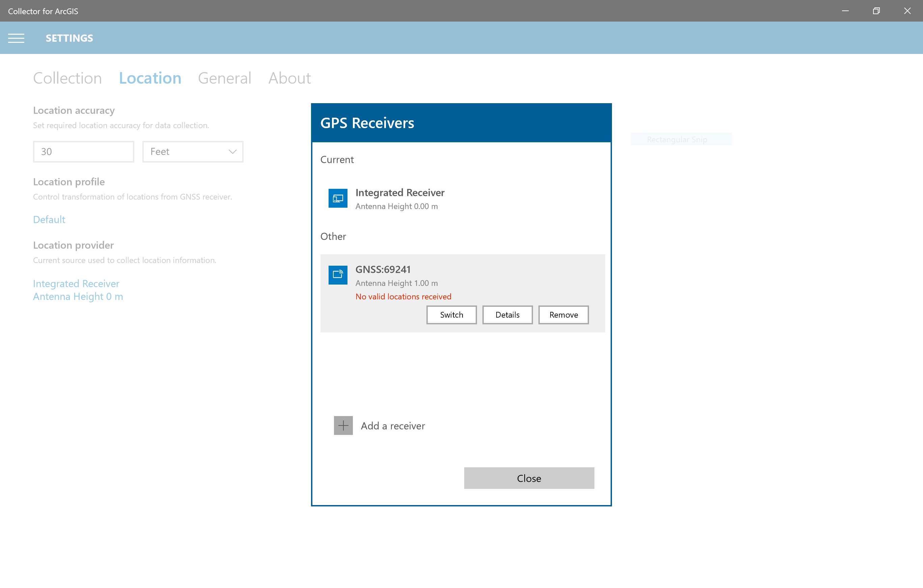Open the General tab
The image size is (923, 588).
point(225,78)
